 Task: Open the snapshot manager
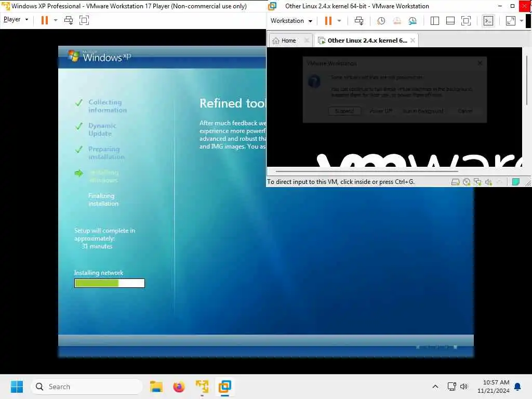coord(413,21)
